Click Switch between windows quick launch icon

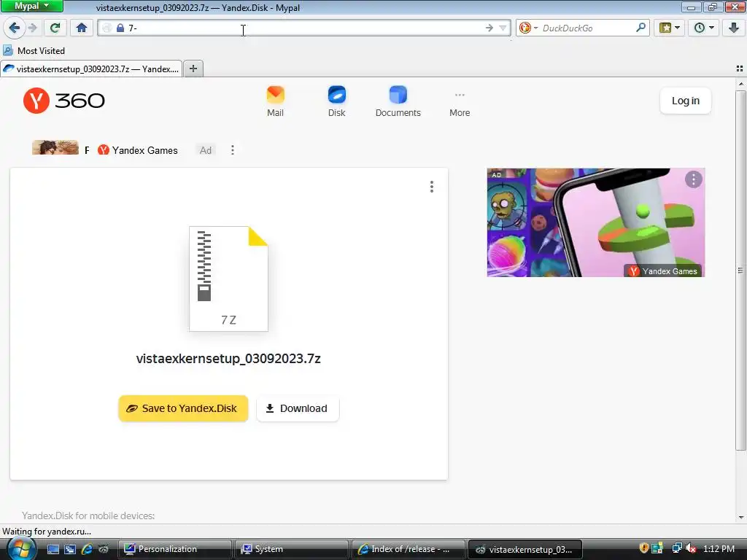70,549
